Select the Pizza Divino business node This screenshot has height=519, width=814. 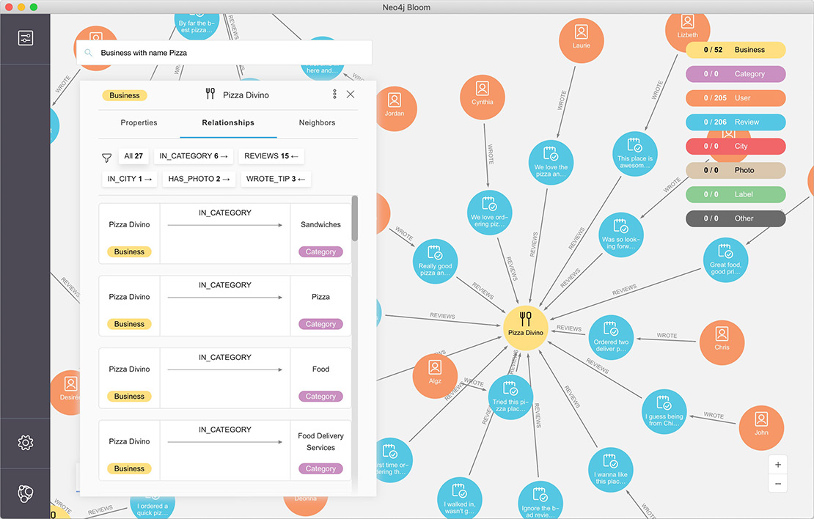click(x=525, y=327)
